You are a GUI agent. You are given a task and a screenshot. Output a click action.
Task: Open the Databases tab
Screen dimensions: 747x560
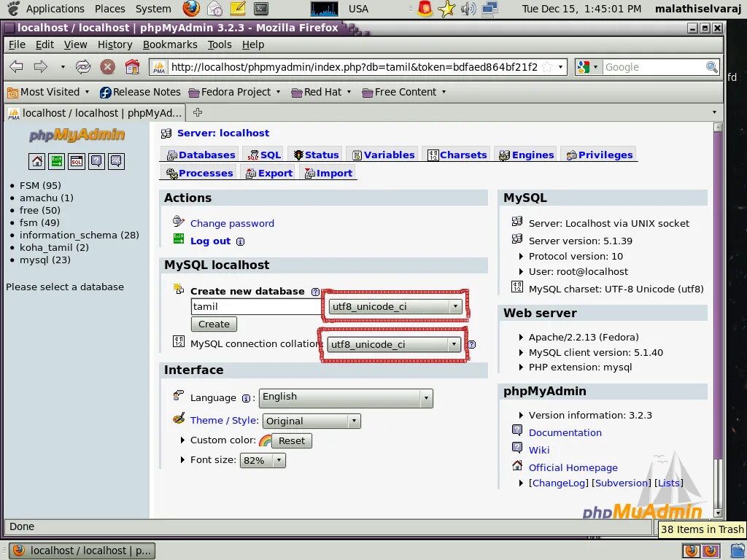coord(201,155)
